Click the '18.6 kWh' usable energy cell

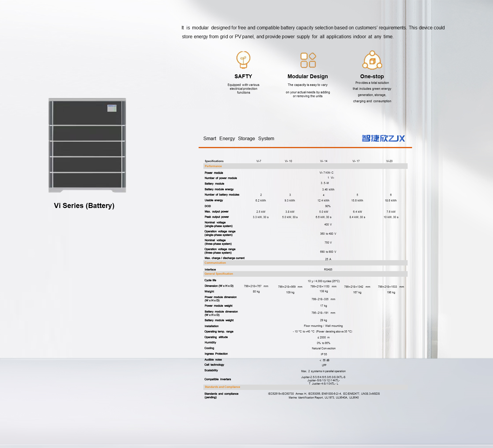[391, 201]
